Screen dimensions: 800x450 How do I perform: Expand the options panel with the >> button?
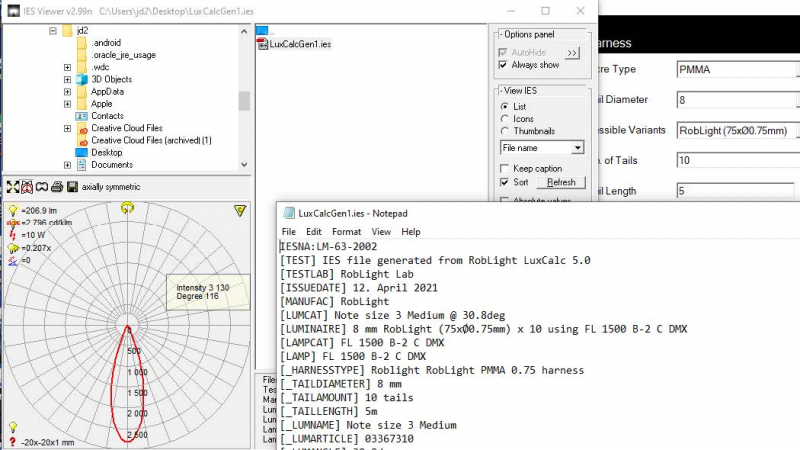click(572, 53)
